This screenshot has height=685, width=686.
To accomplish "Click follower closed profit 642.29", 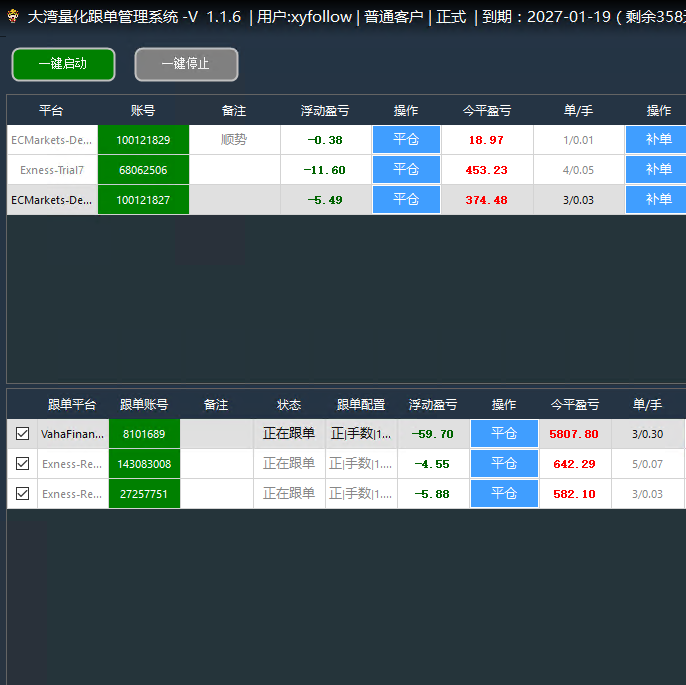I will tap(574, 464).
